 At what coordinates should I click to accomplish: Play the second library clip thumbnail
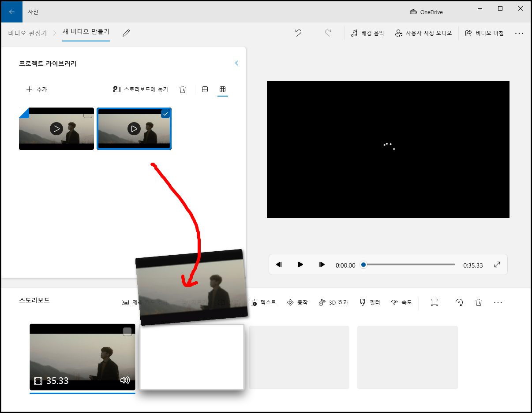[x=134, y=129]
